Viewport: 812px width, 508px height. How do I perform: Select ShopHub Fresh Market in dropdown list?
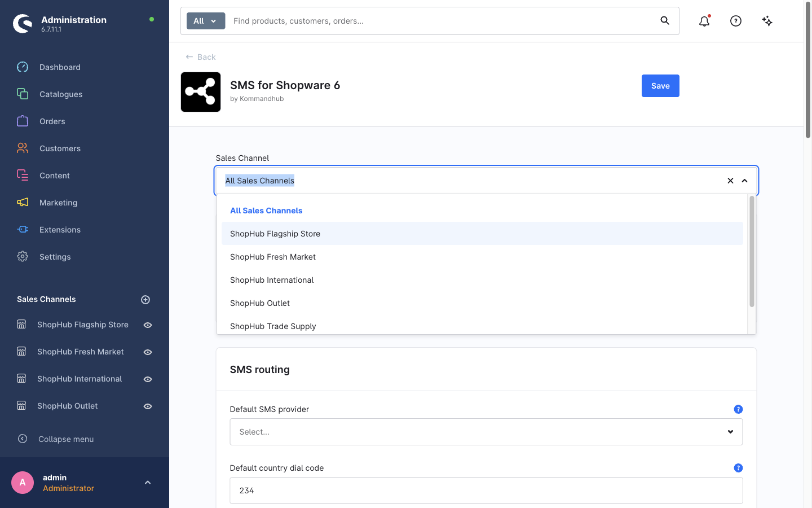[482, 257]
